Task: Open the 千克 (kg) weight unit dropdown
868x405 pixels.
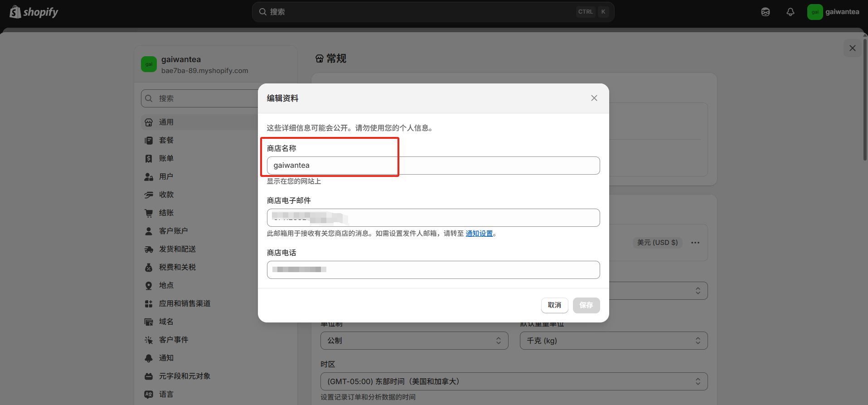Action: coord(614,341)
